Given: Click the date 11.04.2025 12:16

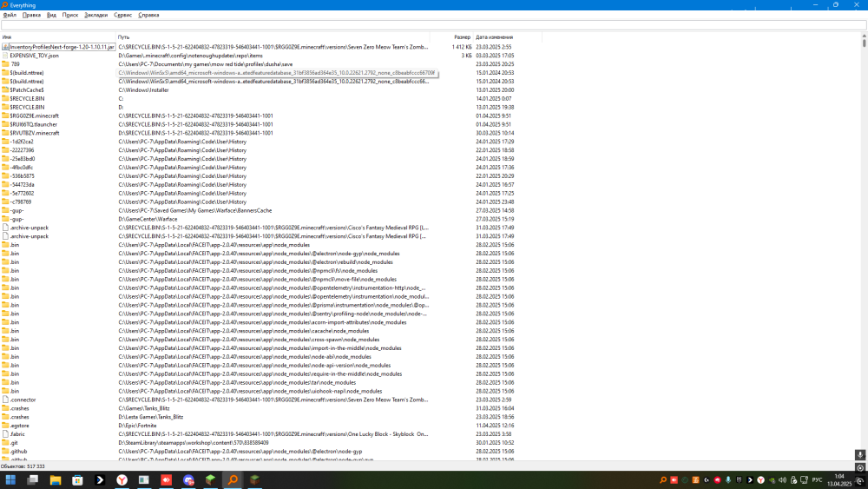Looking at the screenshot, I should (495, 426).
